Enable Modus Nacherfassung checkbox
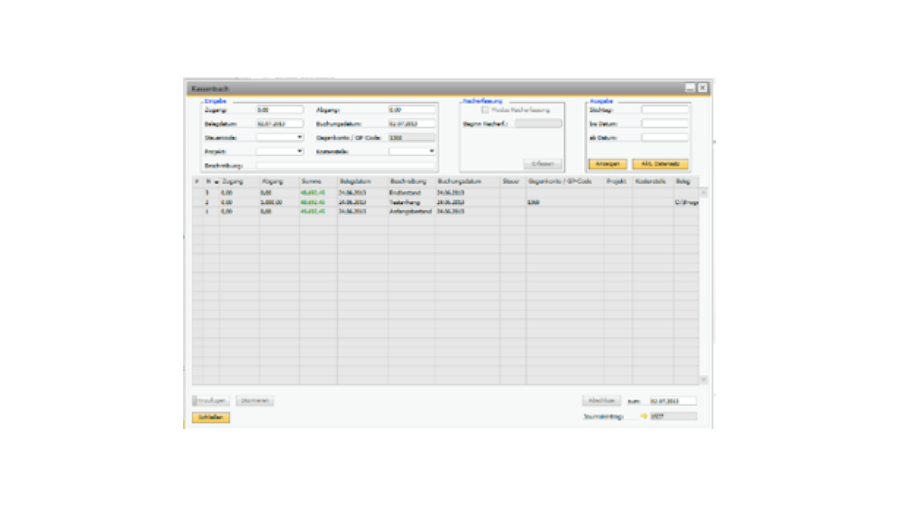The height and width of the screenshot is (506, 899). click(486, 110)
